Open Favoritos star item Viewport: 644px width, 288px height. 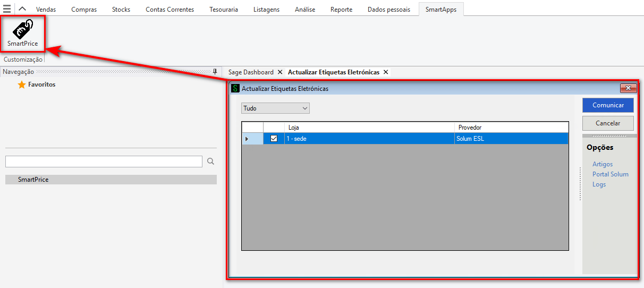pyautogui.click(x=36, y=84)
